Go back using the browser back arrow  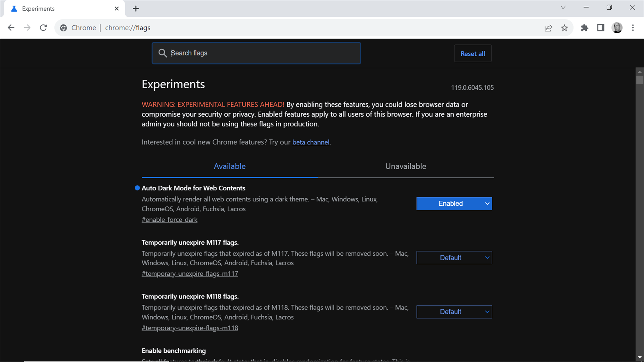[11, 28]
